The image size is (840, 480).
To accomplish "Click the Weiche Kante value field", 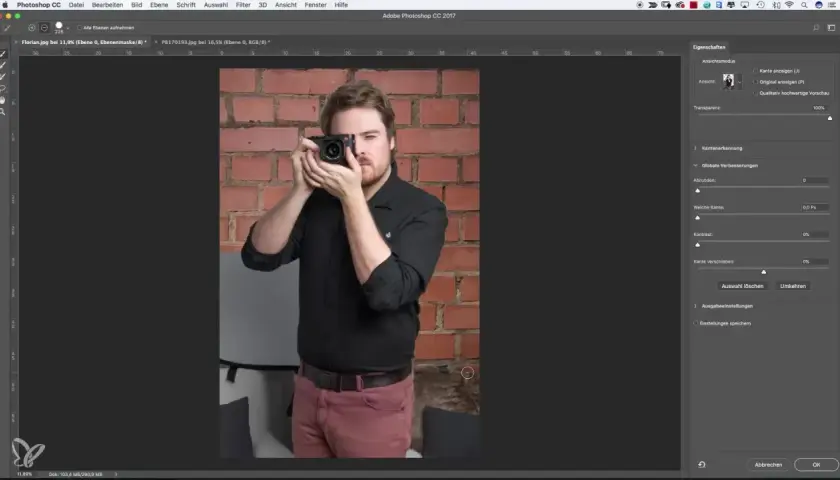I will (x=814, y=207).
